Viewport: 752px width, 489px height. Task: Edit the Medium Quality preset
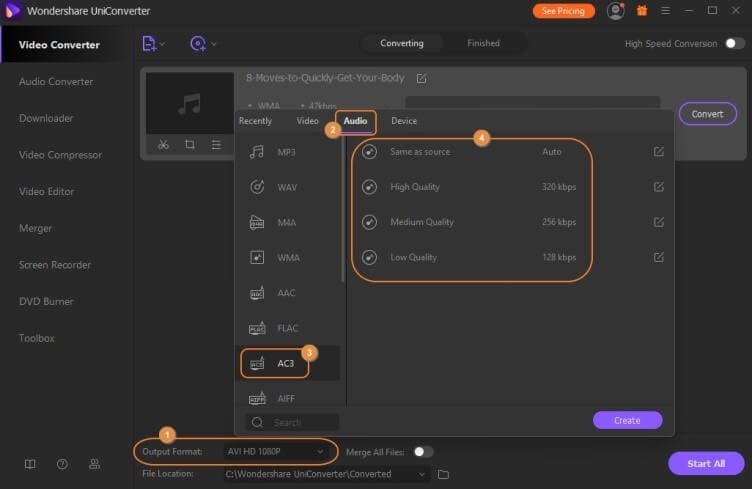(x=658, y=222)
